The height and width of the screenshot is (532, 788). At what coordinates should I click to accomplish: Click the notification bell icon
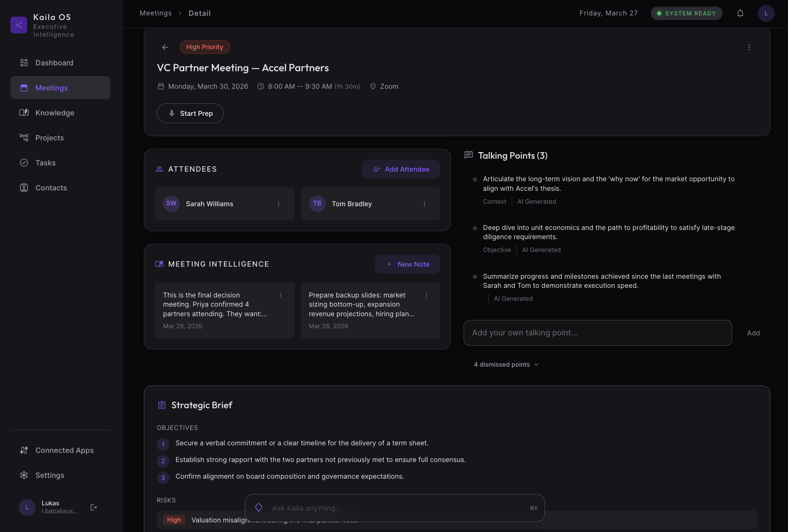coord(740,13)
